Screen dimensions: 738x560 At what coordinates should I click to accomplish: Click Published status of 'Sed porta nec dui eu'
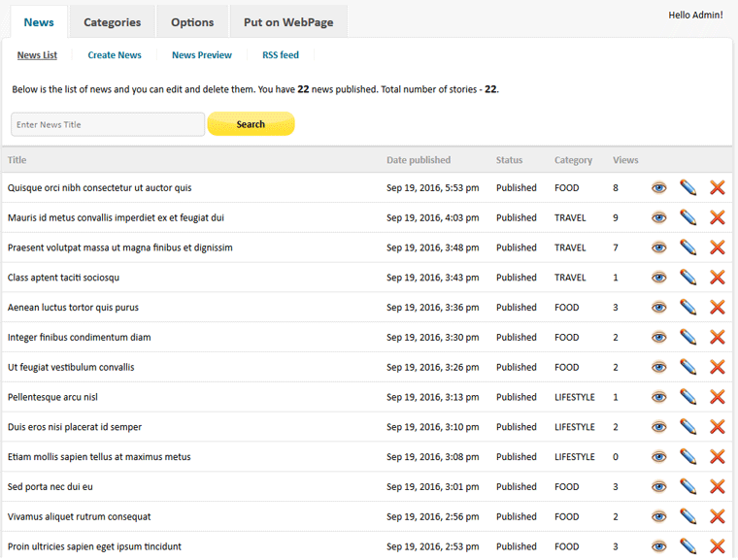coord(517,486)
